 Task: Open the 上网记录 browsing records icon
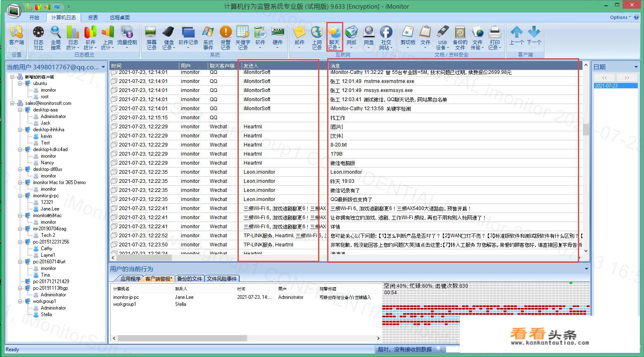point(317,38)
